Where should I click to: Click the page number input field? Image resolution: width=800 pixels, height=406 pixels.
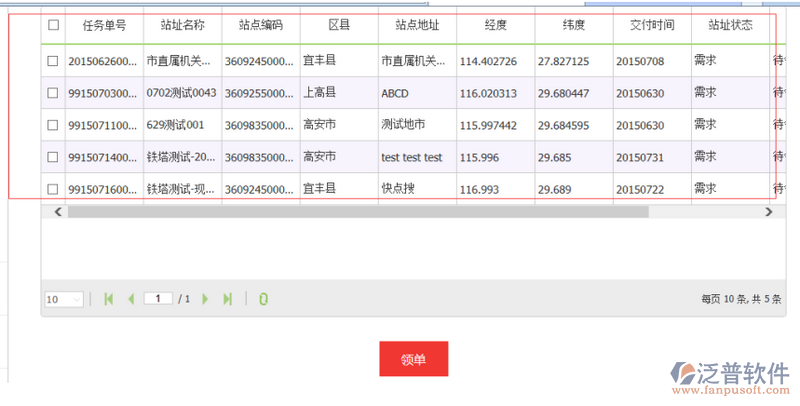point(158,299)
